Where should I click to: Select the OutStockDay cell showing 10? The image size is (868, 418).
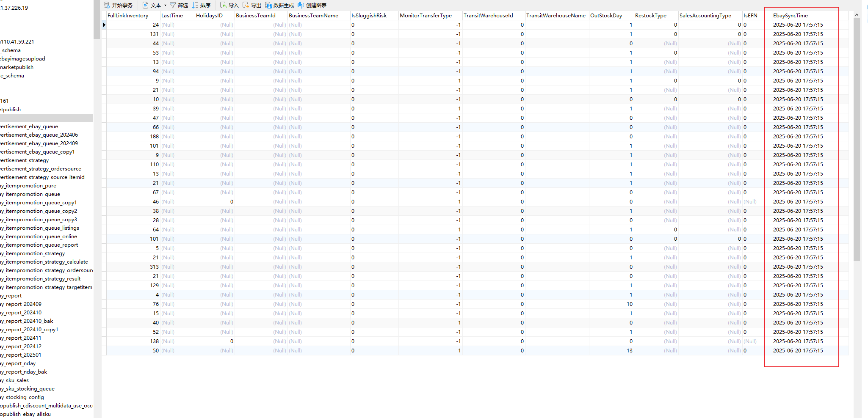click(x=611, y=304)
